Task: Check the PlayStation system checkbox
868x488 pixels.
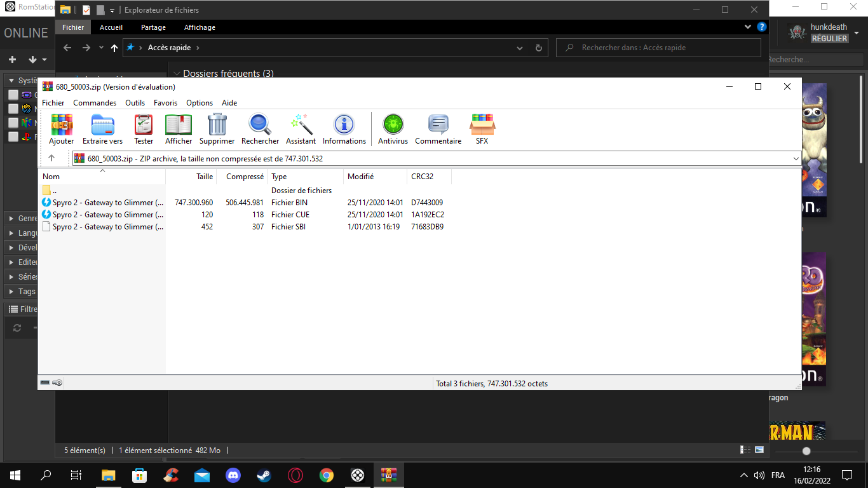Action: (13, 137)
